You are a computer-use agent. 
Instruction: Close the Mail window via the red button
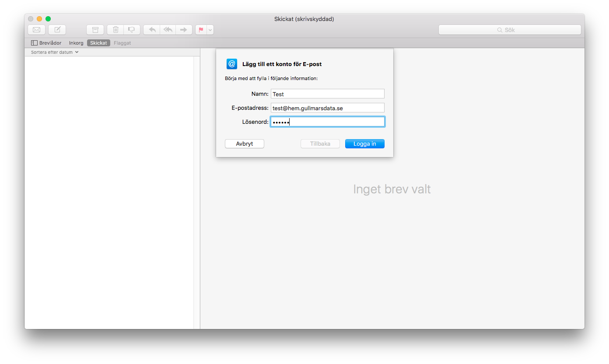(x=31, y=19)
